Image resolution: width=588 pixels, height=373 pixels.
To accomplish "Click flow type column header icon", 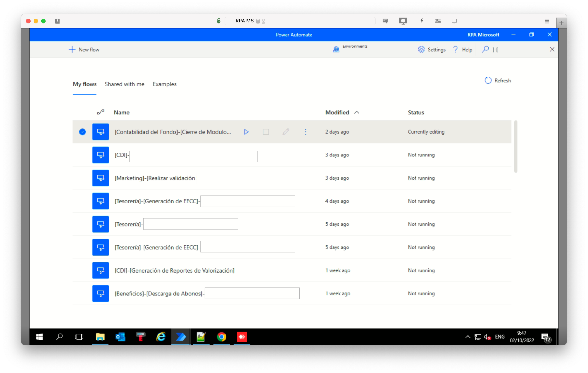I will pyautogui.click(x=101, y=112).
